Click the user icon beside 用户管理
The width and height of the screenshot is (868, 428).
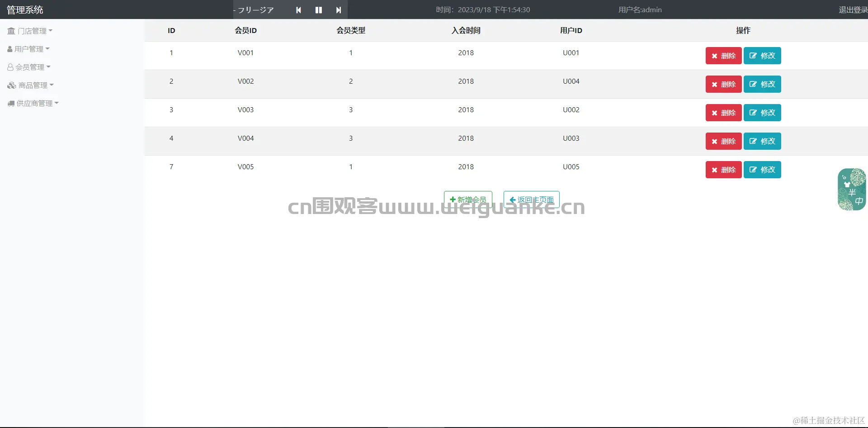point(10,49)
